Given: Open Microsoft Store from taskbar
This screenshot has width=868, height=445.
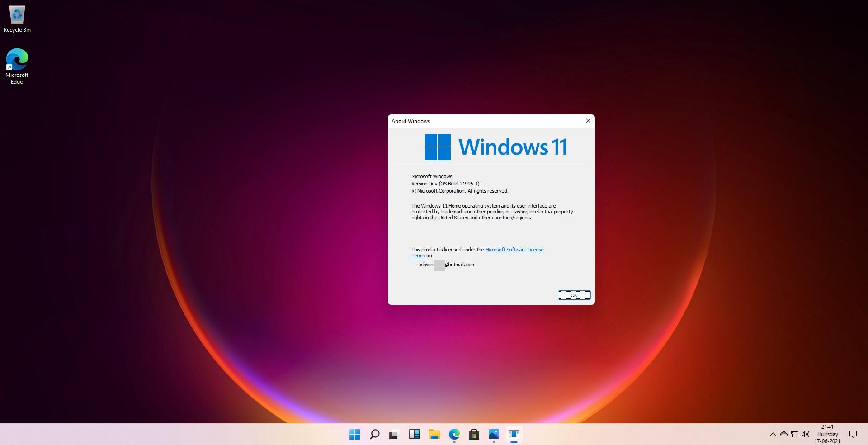Looking at the screenshot, I should pos(474,435).
